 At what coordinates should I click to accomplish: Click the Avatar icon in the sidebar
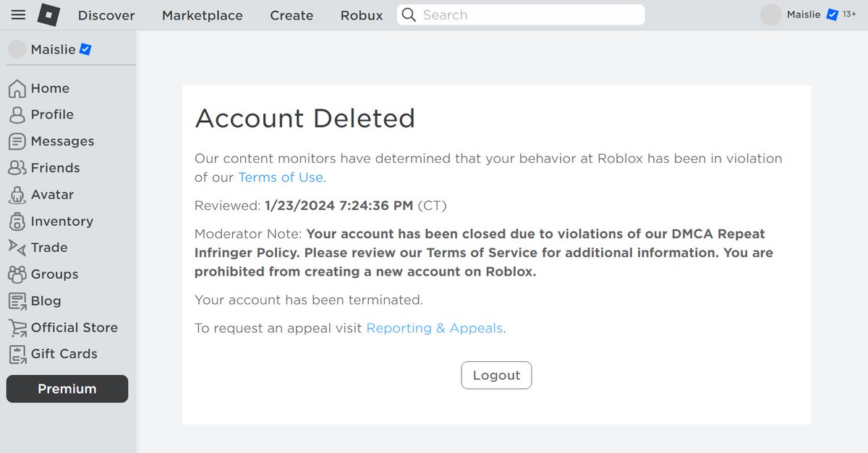[x=17, y=195]
